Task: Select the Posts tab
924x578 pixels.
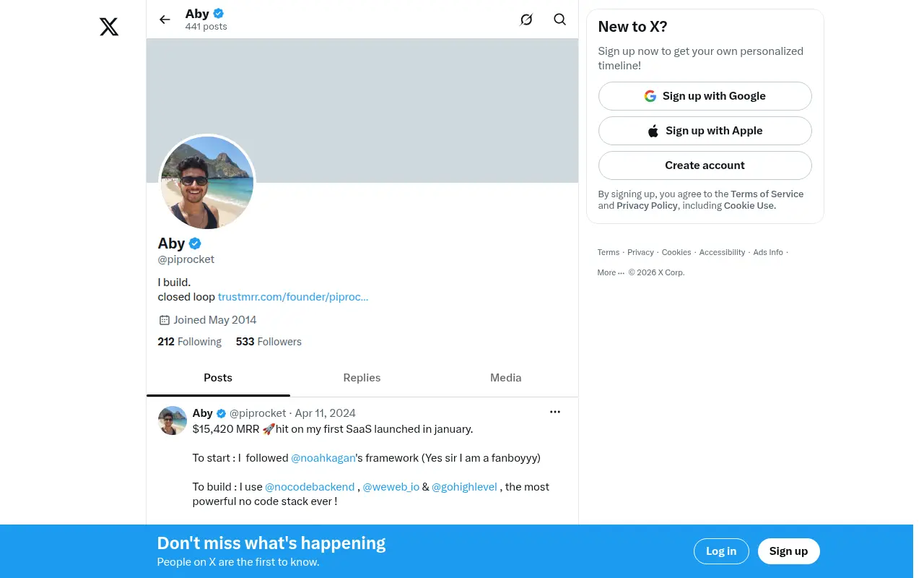Action: tap(218, 378)
